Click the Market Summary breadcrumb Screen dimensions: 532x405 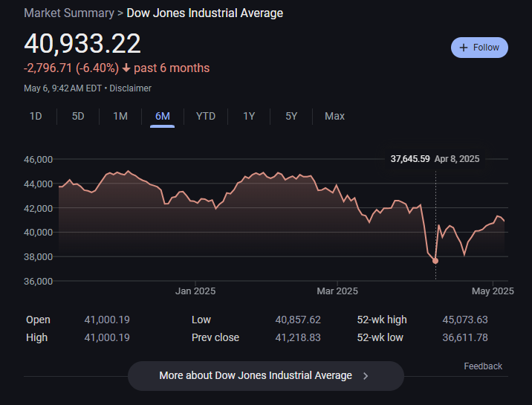coord(69,13)
